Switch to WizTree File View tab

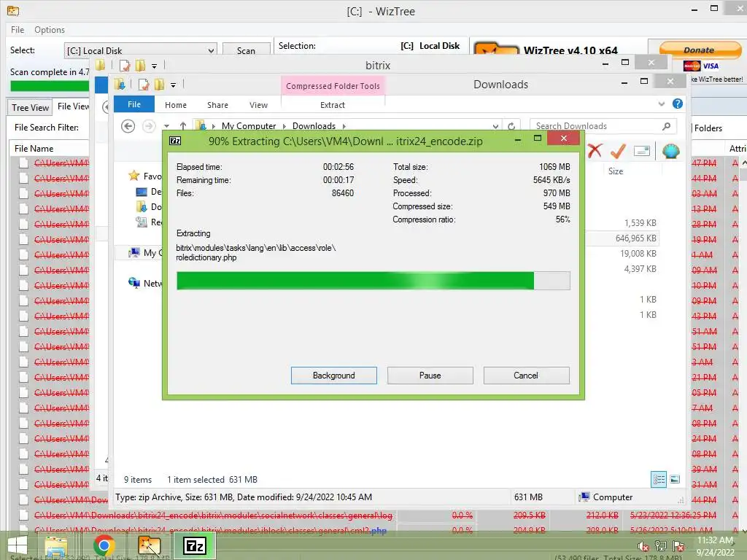click(x=73, y=106)
